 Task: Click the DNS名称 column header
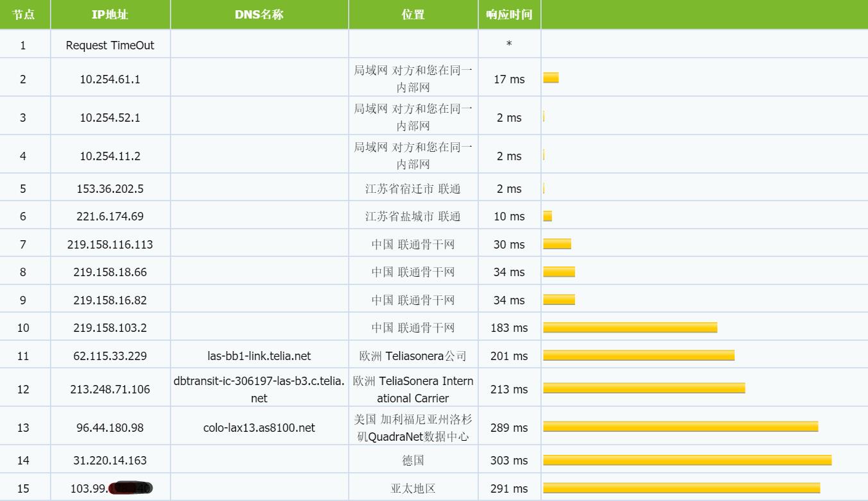(259, 14)
